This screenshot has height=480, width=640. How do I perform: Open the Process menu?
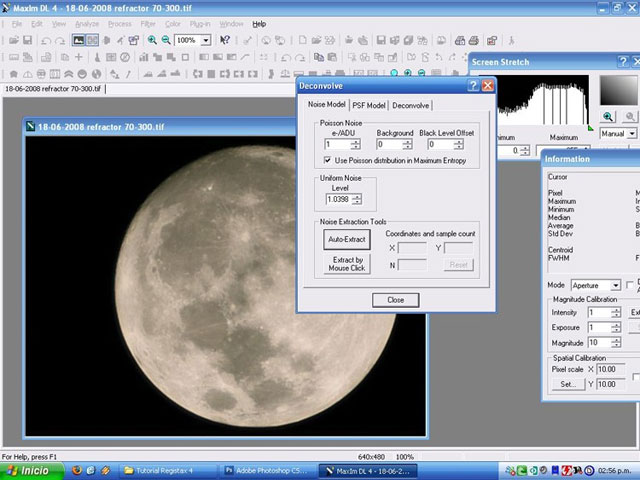pyautogui.click(x=119, y=23)
